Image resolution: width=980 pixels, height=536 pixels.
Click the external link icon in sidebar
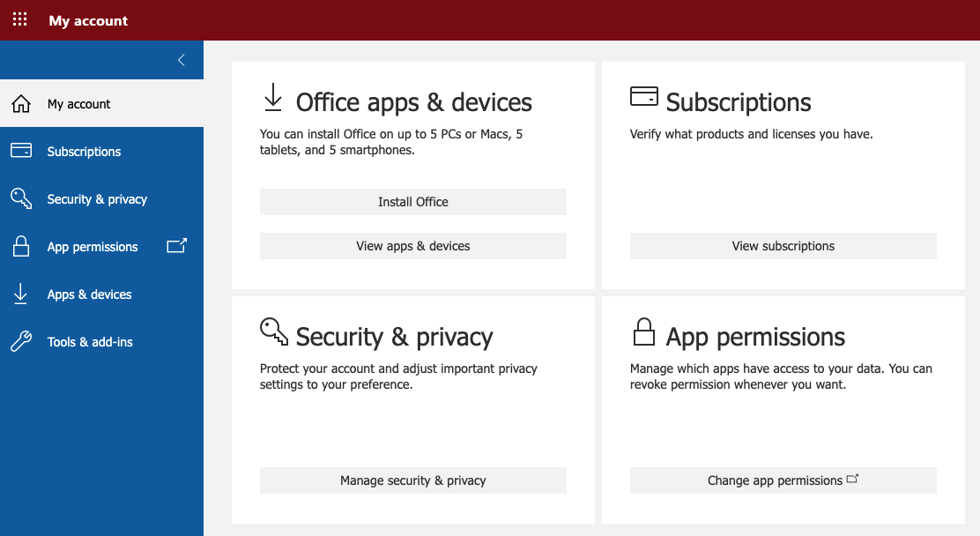click(176, 246)
